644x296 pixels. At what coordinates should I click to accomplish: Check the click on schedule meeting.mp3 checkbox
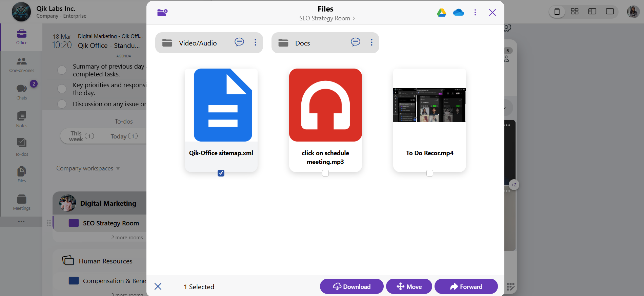coord(325,173)
